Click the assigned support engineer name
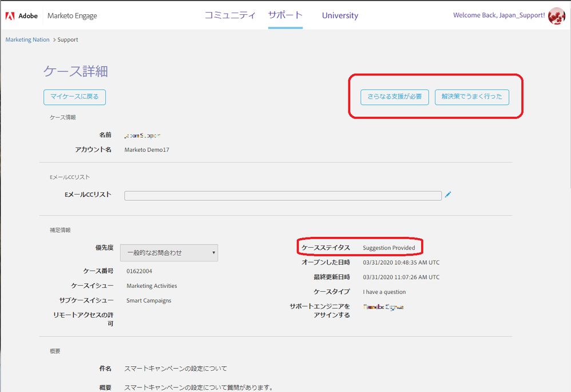571x392 pixels. click(383, 307)
